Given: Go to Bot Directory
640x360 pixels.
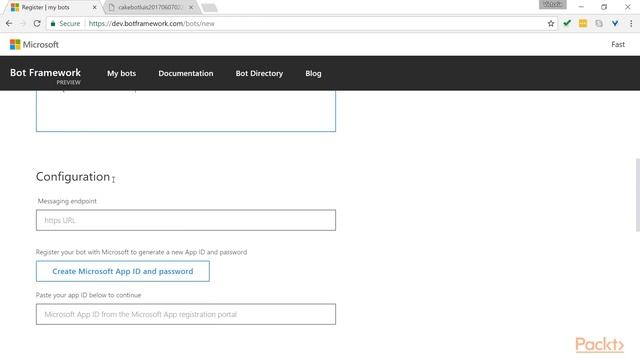Looking at the screenshot, I should click(x=259, y=73).
